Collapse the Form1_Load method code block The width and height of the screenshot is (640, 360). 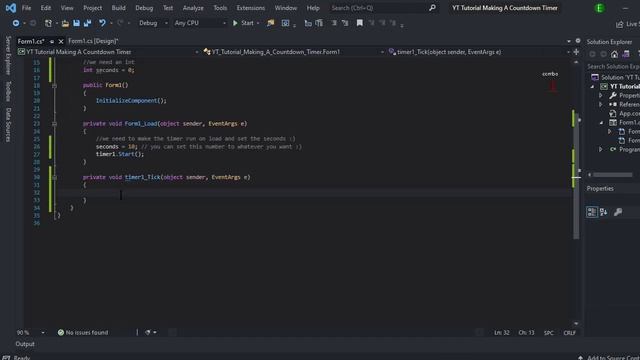[x=54, y=124]
